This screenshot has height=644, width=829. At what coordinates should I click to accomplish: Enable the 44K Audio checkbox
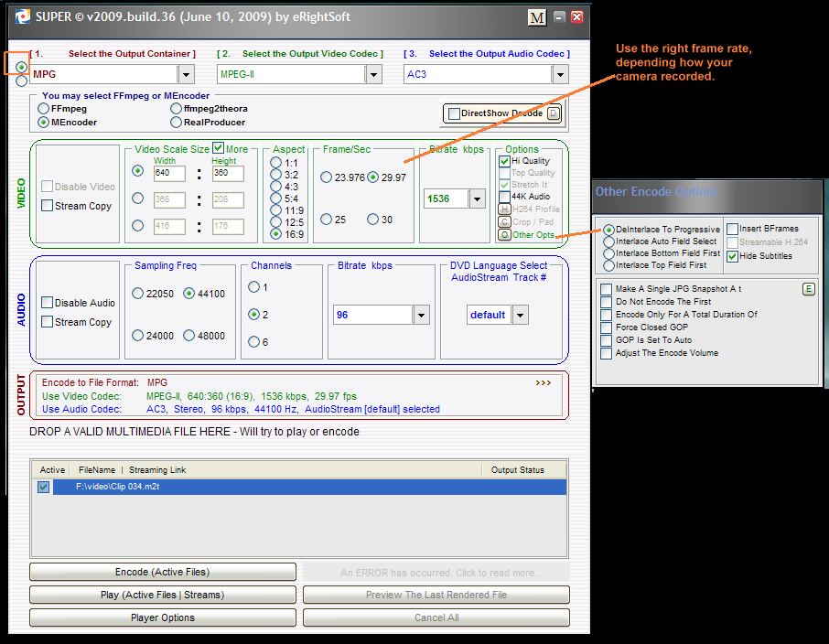click(x=504, y=197)
